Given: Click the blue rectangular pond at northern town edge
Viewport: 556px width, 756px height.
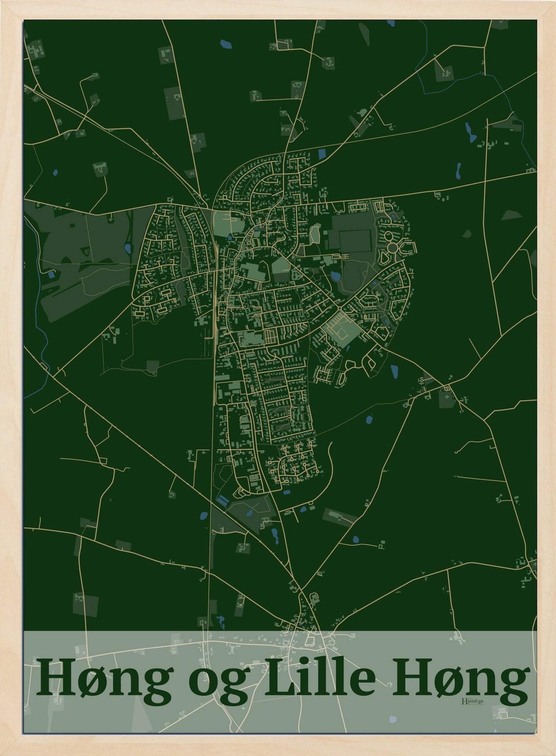Looking at the screenshot, I should tap(322, 154).
